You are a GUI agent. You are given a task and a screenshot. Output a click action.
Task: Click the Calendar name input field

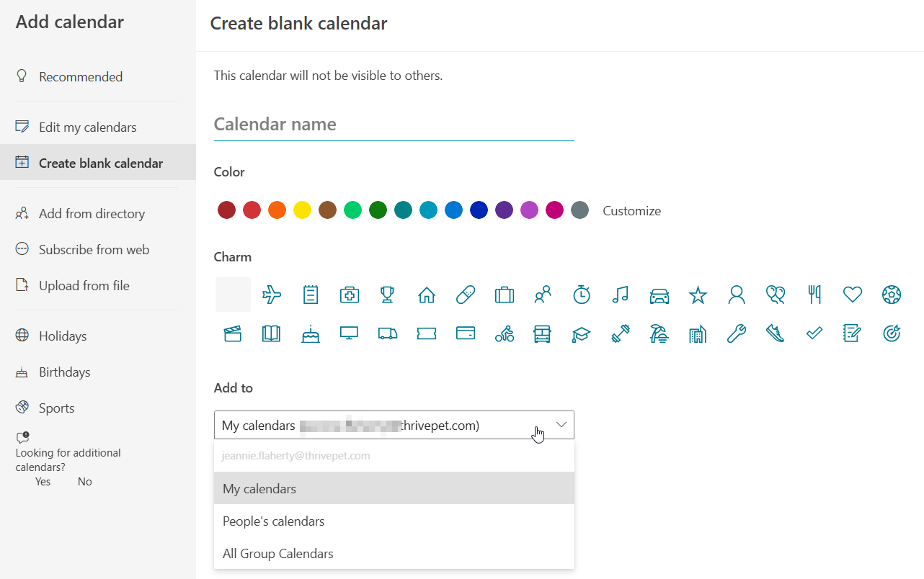394,125
